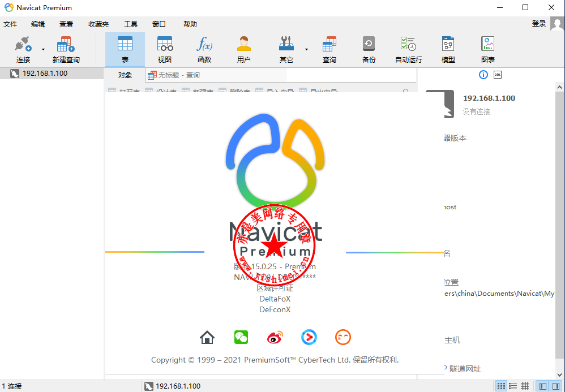Click the DeltaFoX text in About screen
The image size is (565, 392).
(x=275, y=299)
